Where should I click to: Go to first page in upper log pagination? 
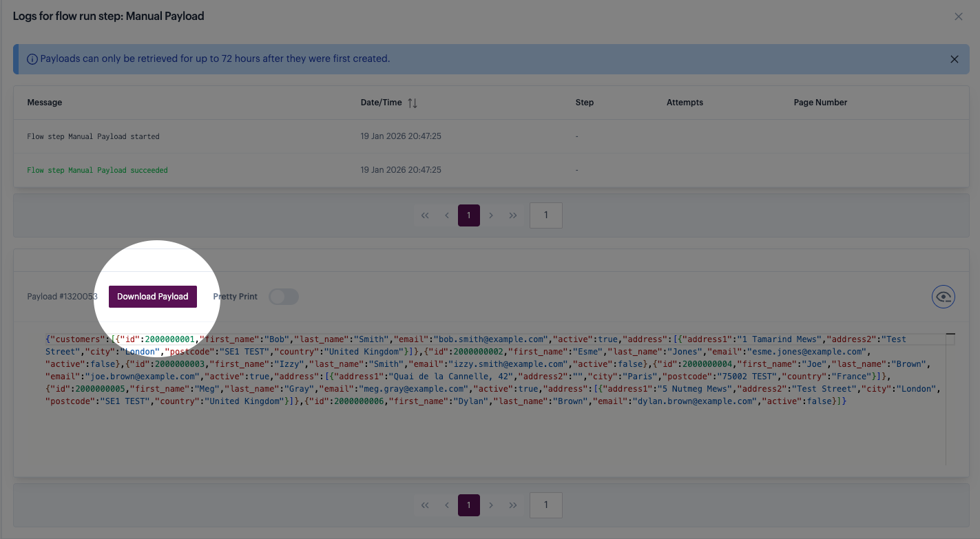click(425, 215)
